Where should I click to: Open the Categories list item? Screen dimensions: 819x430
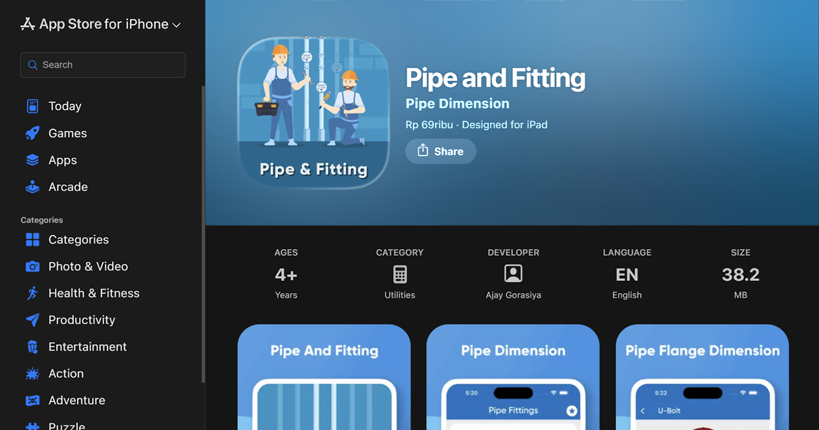(78, 239)
